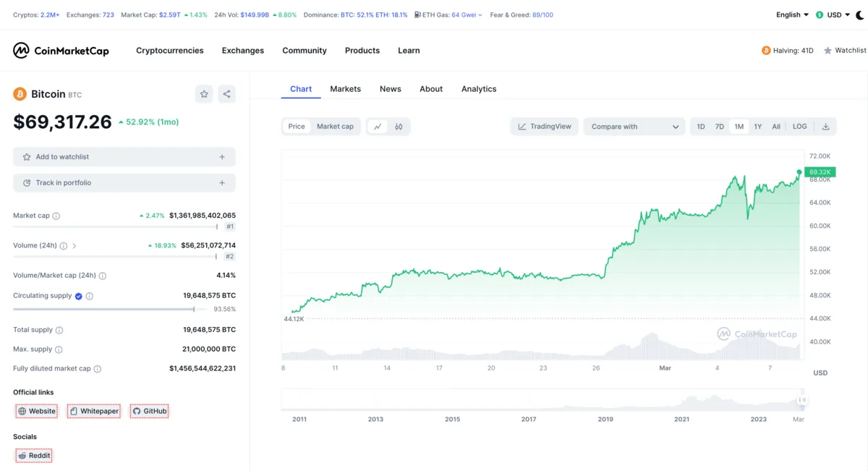Expand Volume (24h) chevron

(x=75, y=246)
